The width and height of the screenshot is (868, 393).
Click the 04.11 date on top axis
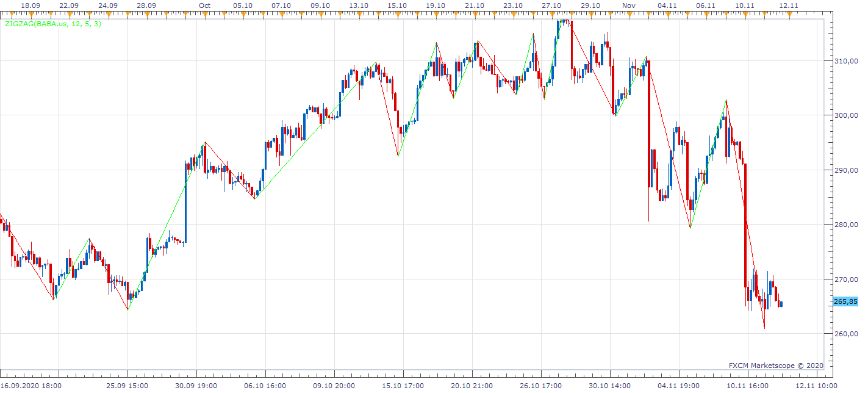click(667, 5)
